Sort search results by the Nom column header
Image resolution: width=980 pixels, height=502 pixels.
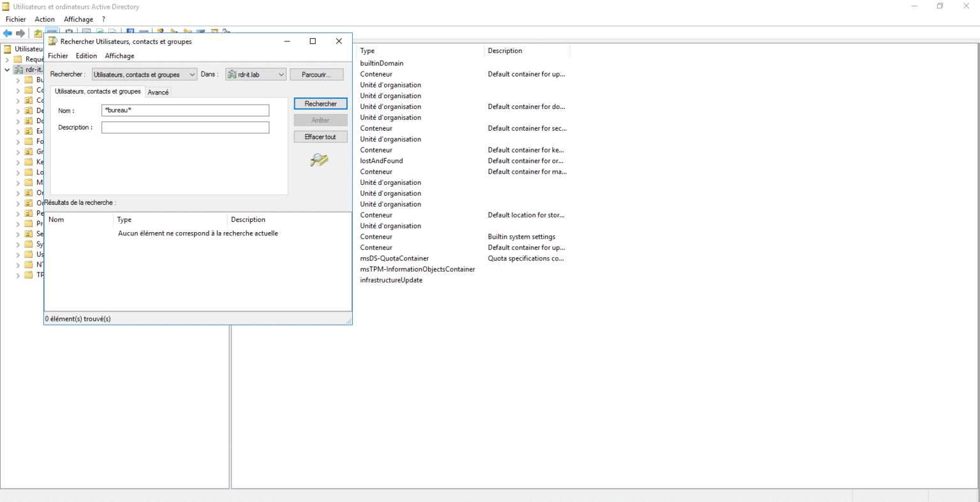78,219
